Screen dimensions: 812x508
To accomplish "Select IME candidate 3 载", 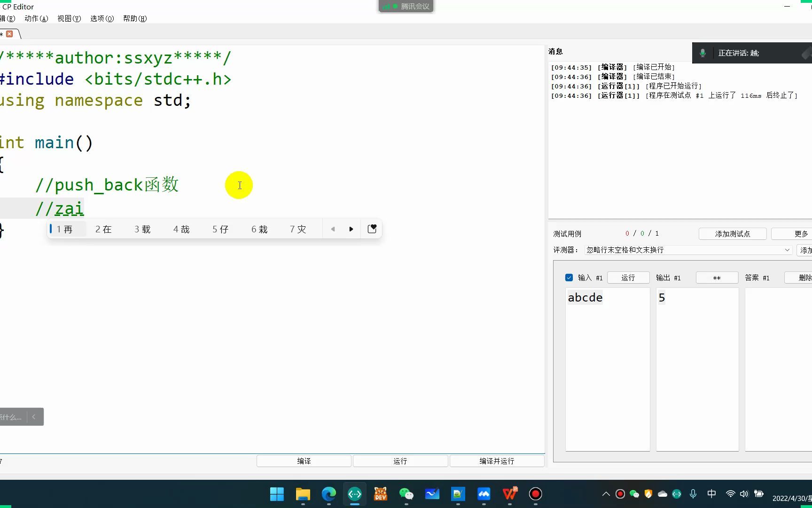I will click(142, 229).
